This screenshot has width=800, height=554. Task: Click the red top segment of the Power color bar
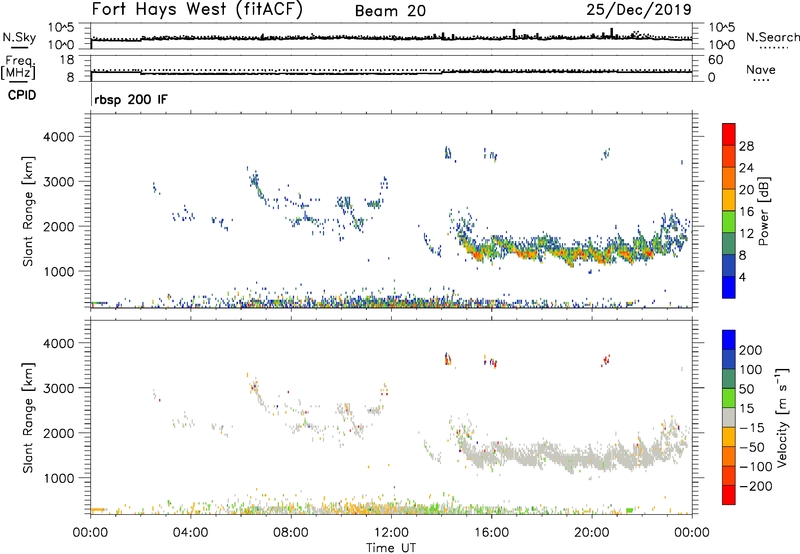pos(729,134)
